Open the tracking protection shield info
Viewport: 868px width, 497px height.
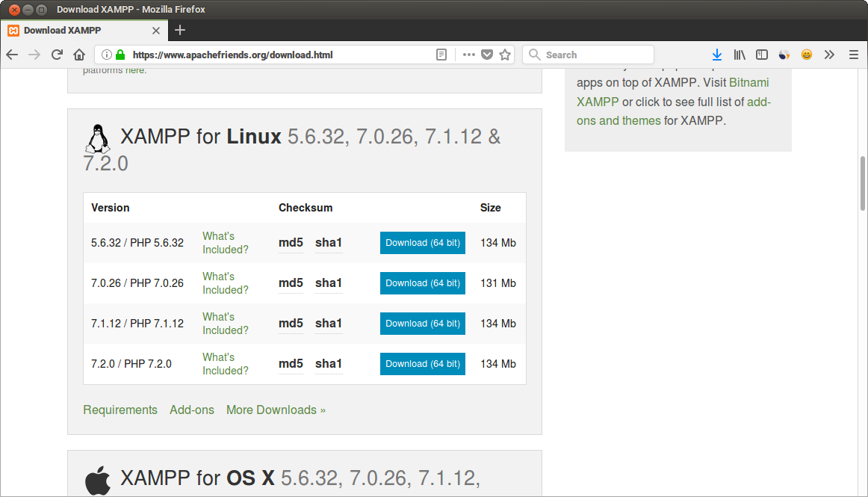tap(487, 55)
